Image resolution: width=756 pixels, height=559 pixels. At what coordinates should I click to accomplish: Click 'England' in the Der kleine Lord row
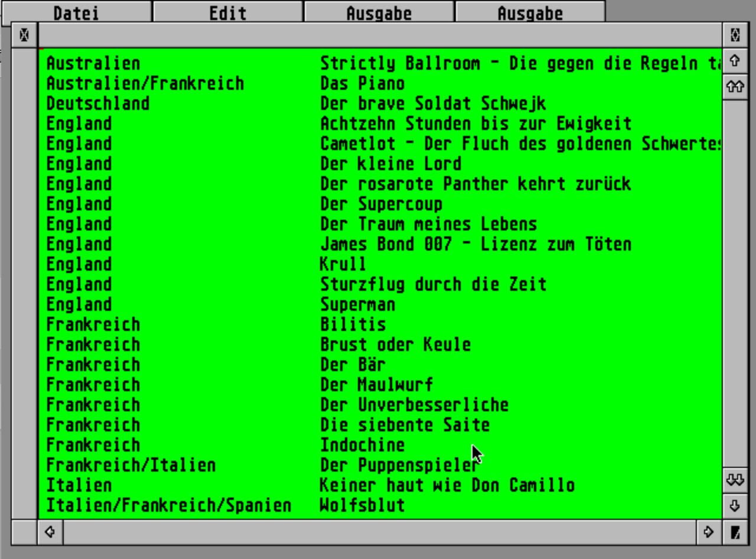79,164
